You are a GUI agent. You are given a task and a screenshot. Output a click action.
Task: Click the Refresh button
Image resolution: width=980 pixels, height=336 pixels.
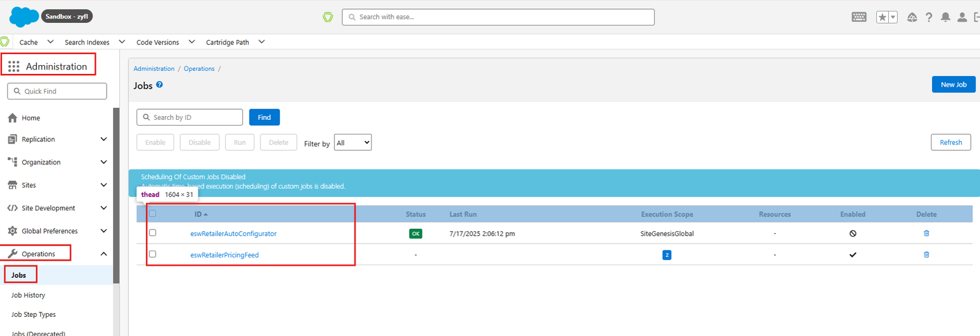tap(951, 142)
